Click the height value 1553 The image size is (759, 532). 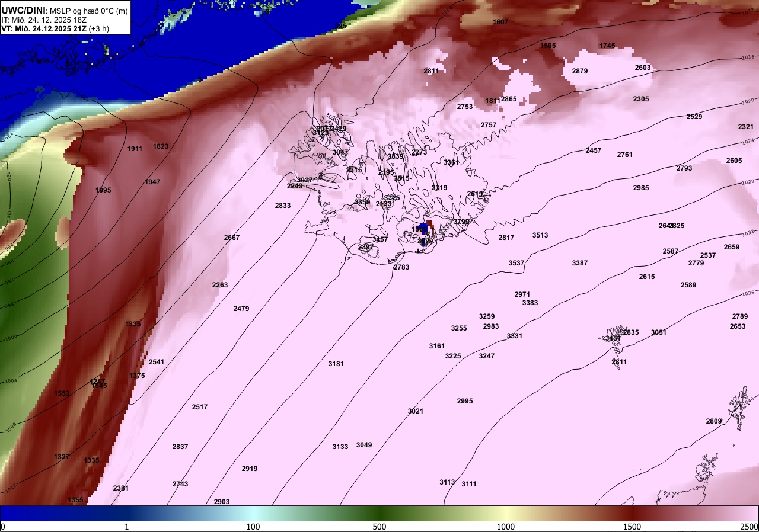click(62, 393)
